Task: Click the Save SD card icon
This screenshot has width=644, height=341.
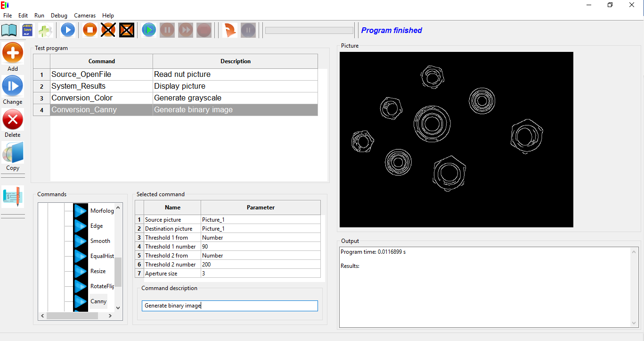Action: (27, 30)
